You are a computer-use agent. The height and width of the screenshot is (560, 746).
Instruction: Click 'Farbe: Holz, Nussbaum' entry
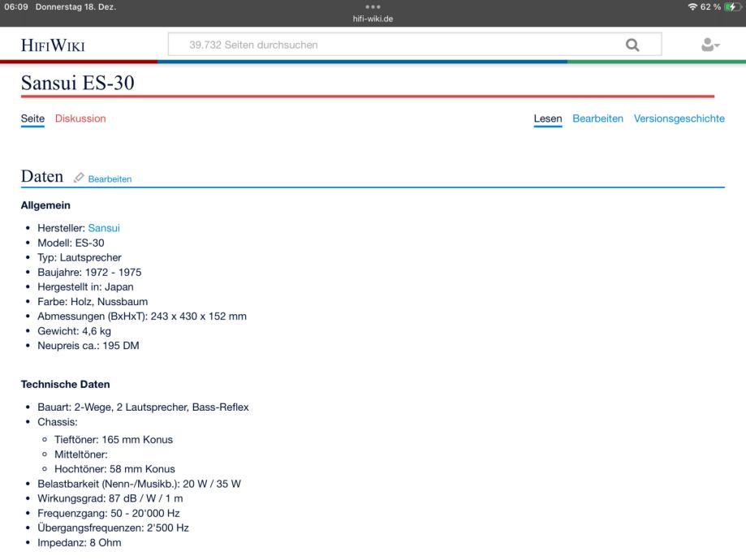click(93, 302)
